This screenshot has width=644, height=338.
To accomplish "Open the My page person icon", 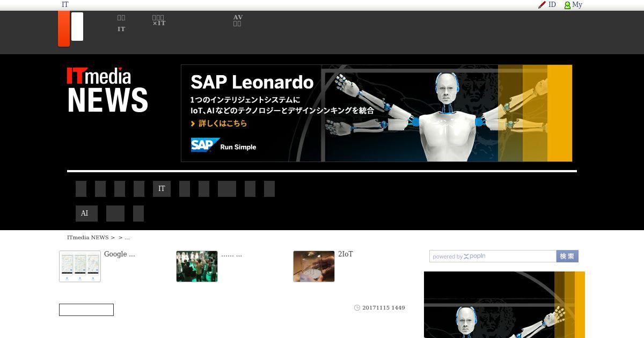I will click(x=567, y=5).
